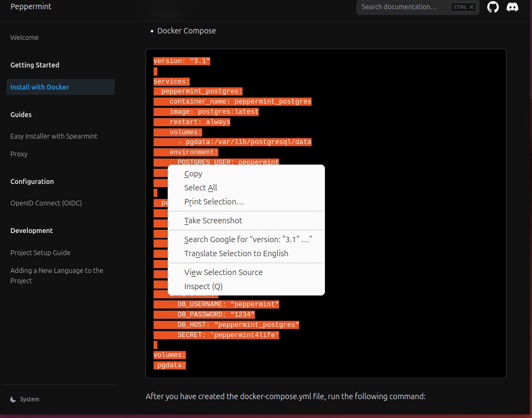Click the 'services:' code line
This screenshot has height=418, width=532.
(171, 81)
